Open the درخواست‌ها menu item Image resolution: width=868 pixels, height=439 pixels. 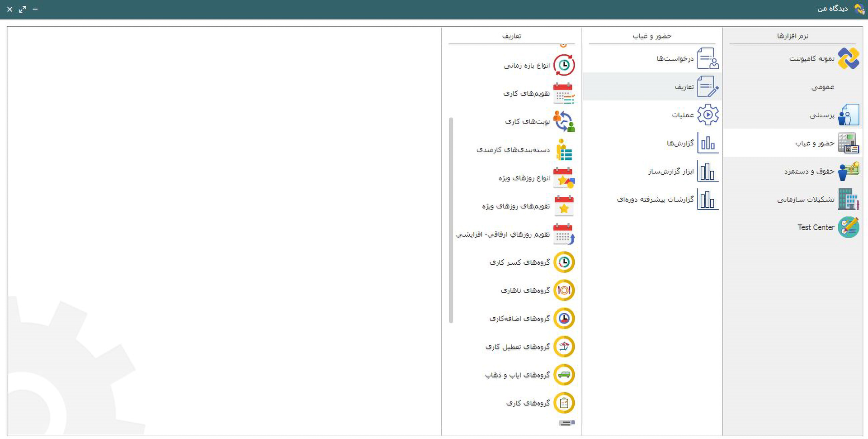(675, 59)
